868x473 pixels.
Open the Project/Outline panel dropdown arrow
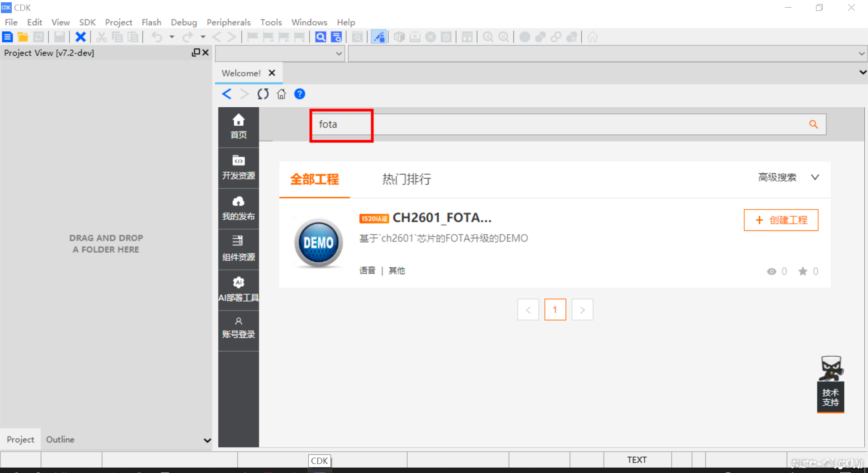click(x=207, y=440)
